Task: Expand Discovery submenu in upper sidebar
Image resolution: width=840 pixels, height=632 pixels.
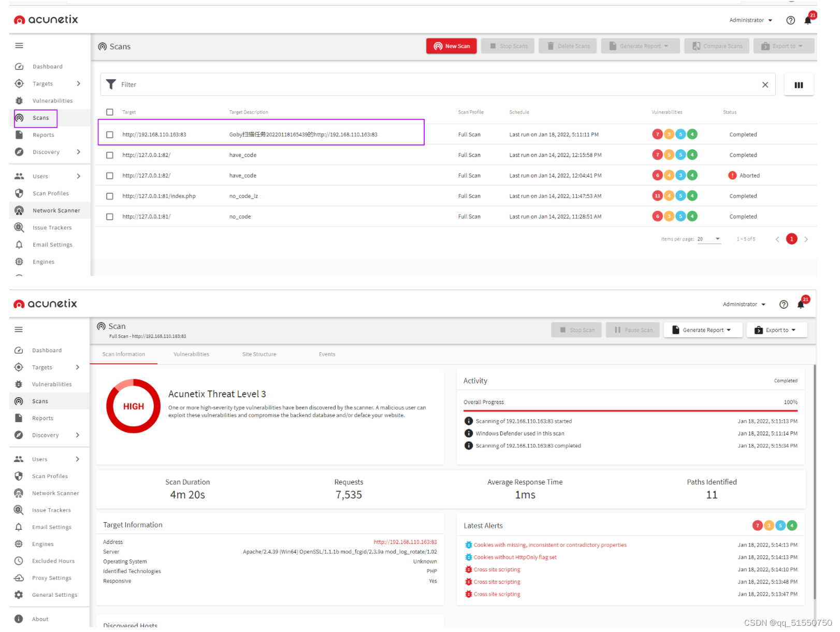Action: 79,152
